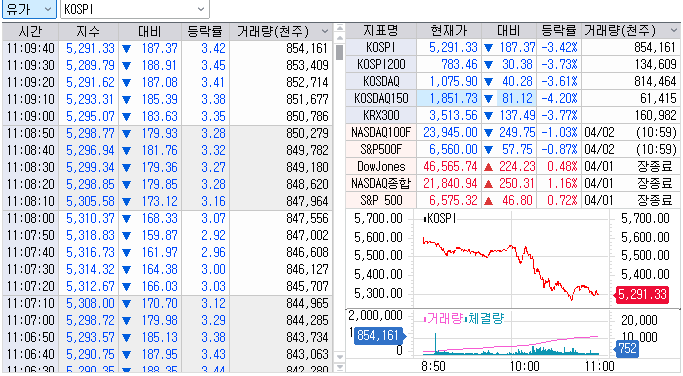Select the DowJones indicator row
This screenshot has width=683, height=376.
(x=513, y=166)
